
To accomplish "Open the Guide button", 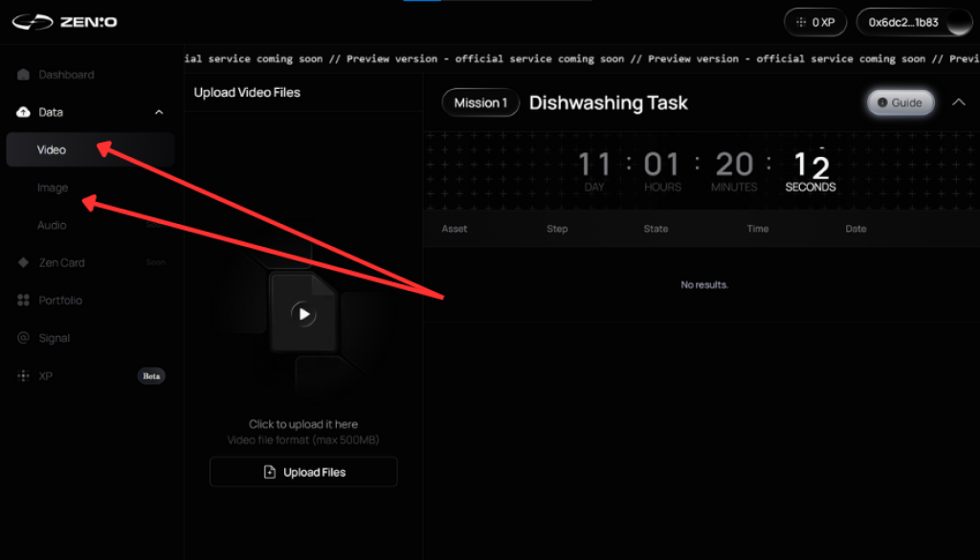I will pyautogui.click(x=901, y=103).
